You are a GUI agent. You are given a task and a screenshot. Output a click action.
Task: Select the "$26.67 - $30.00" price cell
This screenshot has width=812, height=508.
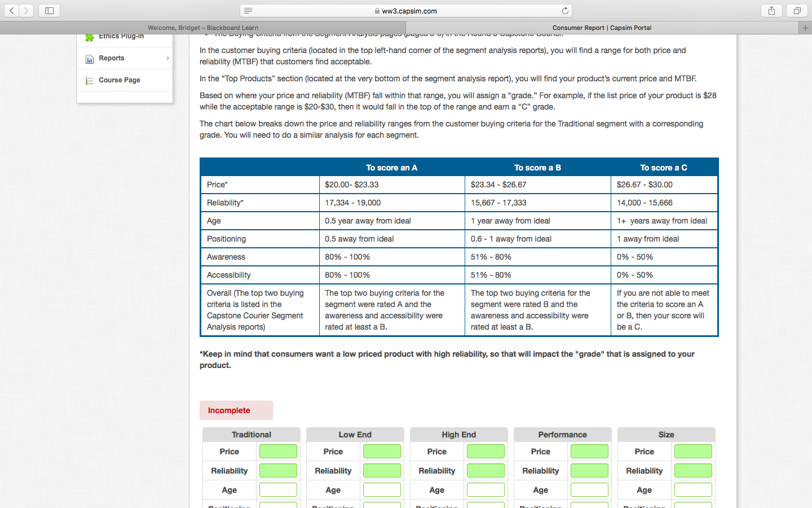[x=664, y=185]
